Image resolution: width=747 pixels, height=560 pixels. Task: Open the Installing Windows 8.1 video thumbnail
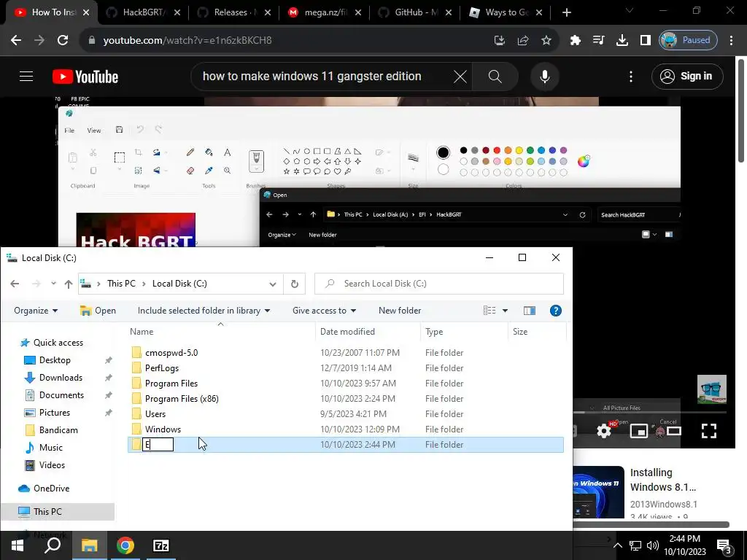click(x=598, y=492)
